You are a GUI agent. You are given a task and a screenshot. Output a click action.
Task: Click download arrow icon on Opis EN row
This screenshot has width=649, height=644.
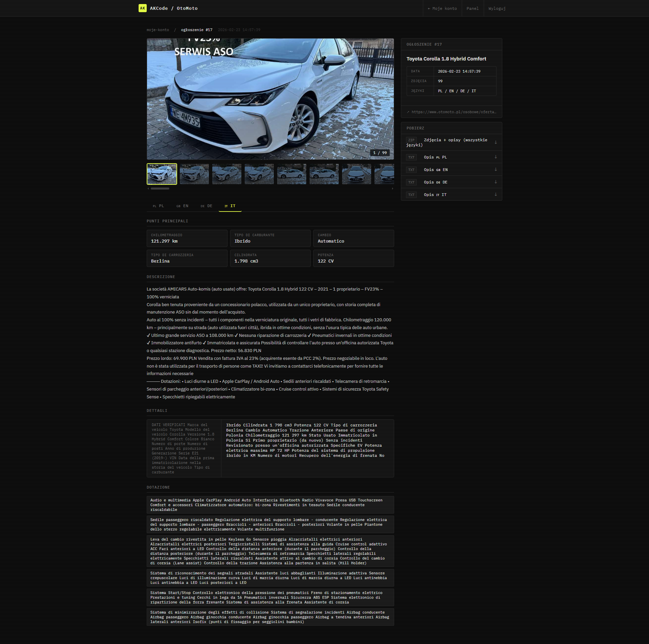coord(496,169)
